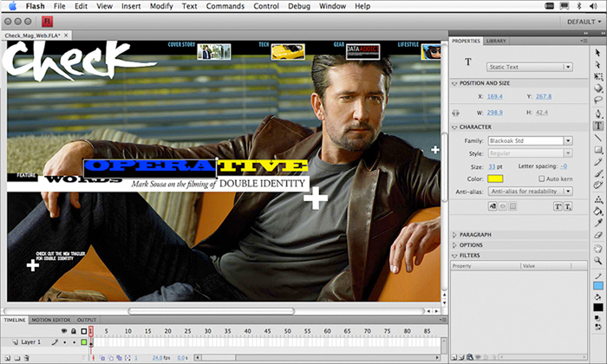Select the Eyedropper tool
Image resolution: width=607 pixels, height=364 pixels.
598,224
